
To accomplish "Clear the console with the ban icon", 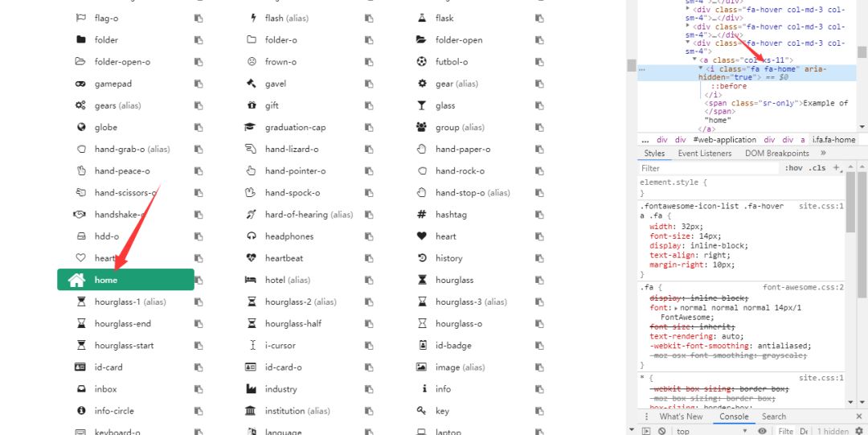I will (662, 431).
